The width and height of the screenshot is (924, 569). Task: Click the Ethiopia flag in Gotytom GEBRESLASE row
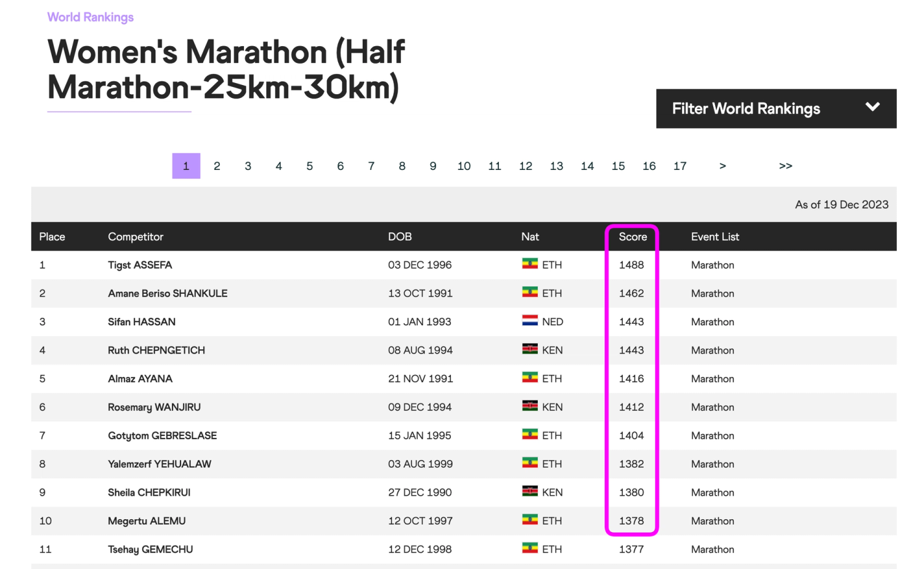coord(530,434)
